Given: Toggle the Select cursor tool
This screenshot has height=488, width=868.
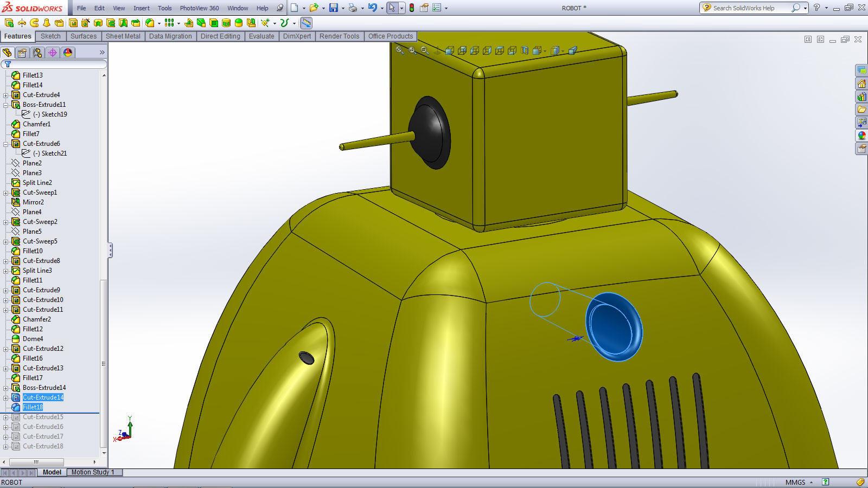Looking at the screenshot, I should tap(392, 8).
